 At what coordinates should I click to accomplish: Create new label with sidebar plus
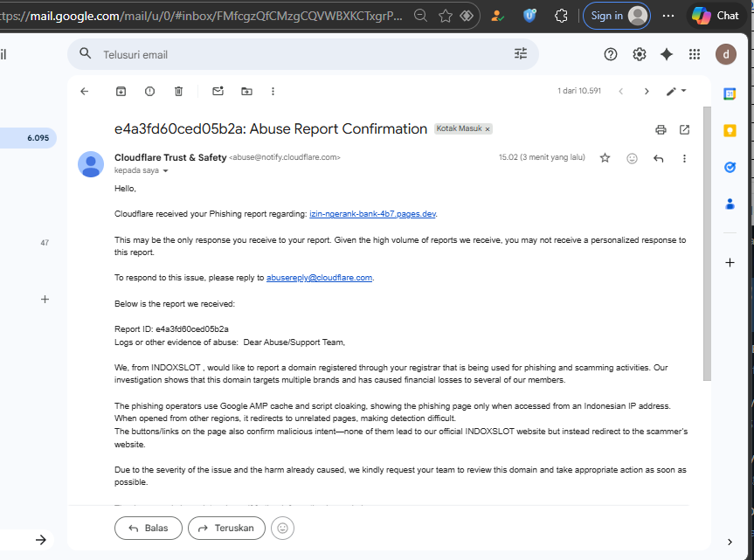45,300
